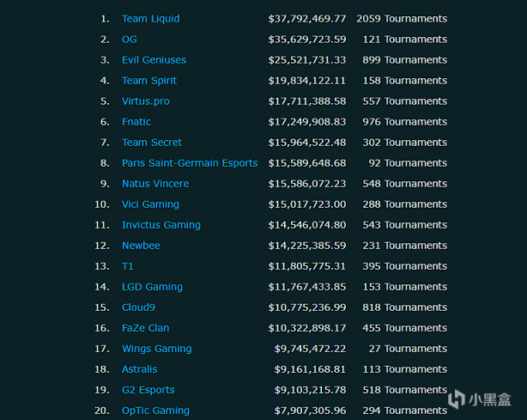The height and width of the screenshot is (420, 527).
Task: Select the Invictus Gaming link
Action: [161, 225]
